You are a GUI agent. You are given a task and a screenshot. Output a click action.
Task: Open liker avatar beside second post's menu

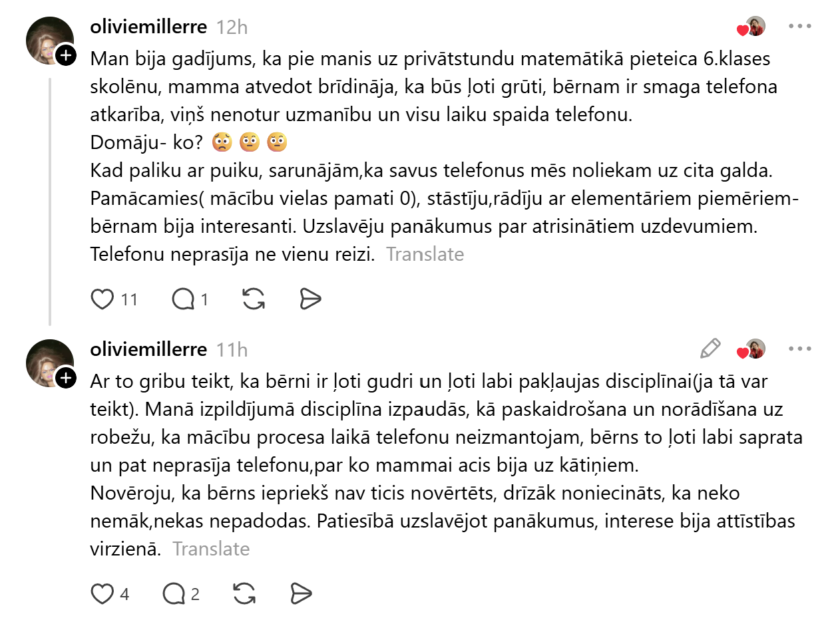click(754, 349)
